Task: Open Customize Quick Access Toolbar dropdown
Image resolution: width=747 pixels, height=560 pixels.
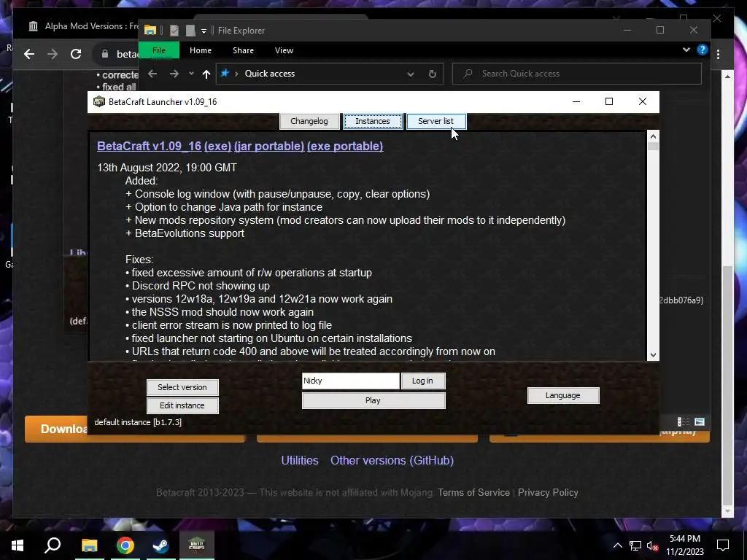Action: click(x=204, y=31)
